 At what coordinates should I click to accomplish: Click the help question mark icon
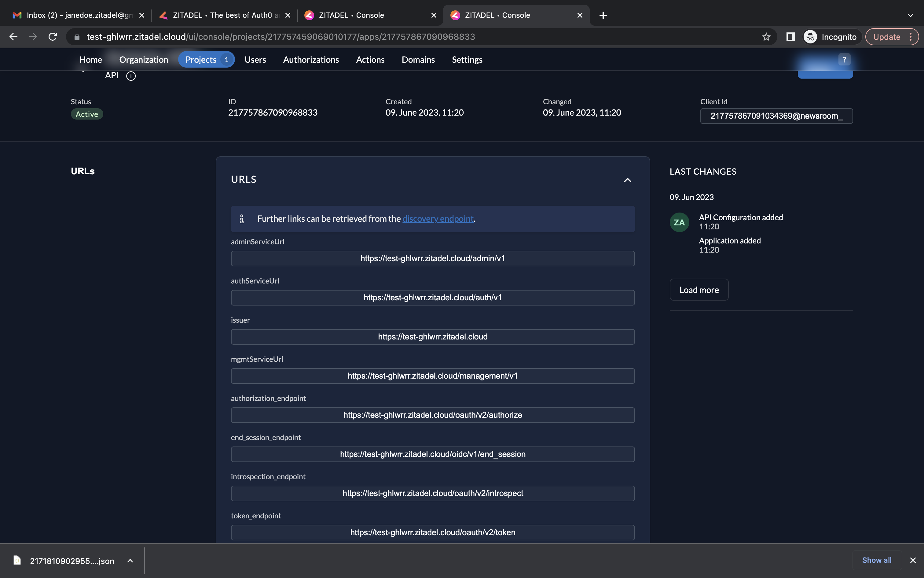[x=844, y=60]
